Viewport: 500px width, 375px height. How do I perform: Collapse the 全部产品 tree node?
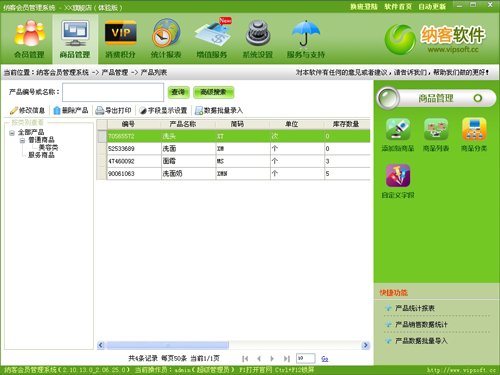(12, 133)
